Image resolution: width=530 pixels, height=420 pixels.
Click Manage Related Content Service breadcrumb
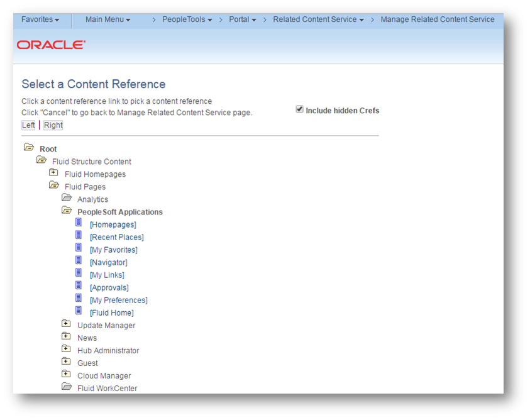pos(438,19)
